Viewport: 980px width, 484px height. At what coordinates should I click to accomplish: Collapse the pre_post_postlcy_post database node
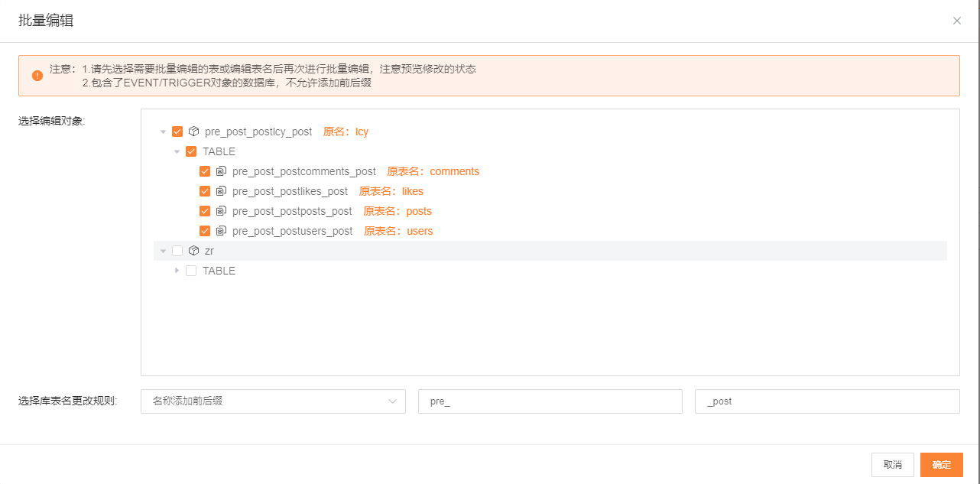tap(163, 132)
